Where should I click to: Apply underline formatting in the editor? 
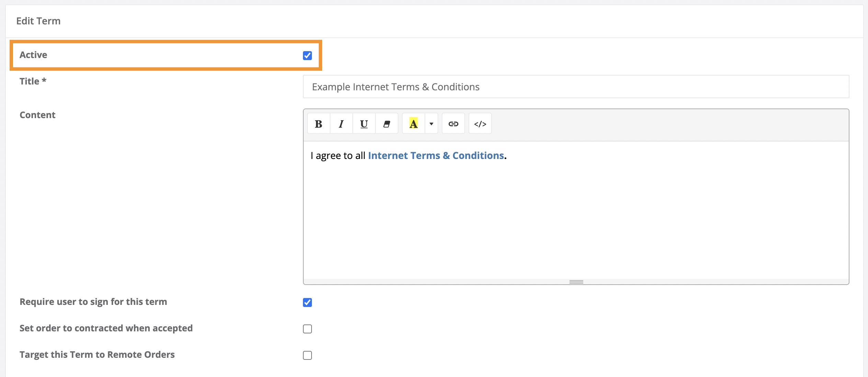364,123
